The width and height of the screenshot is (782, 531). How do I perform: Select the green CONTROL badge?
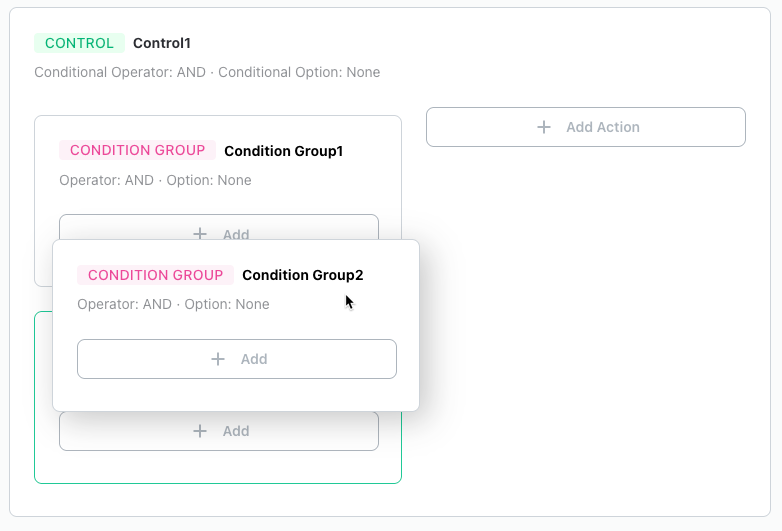pos(79,43)
